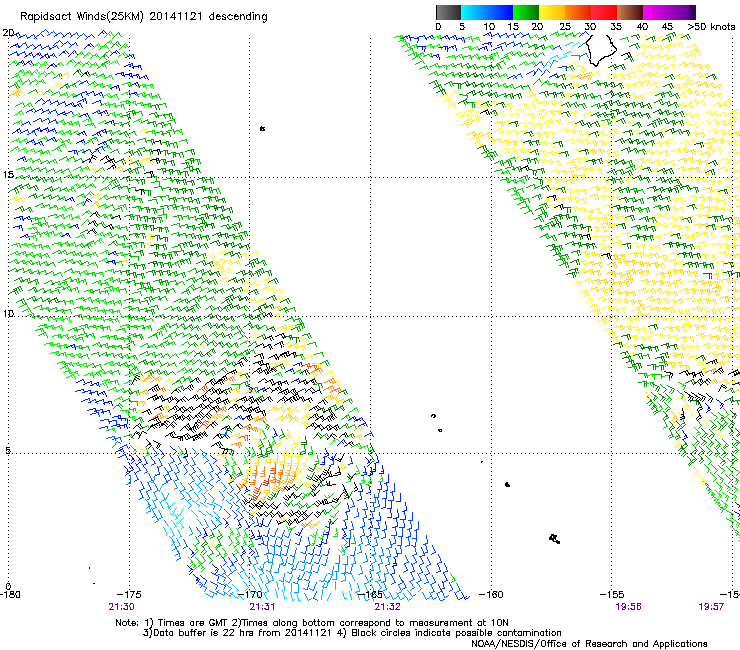Screen dimensions: 740x650
Task: Click the purple '21:32' pass time label
Action: [x=387, y=607]
